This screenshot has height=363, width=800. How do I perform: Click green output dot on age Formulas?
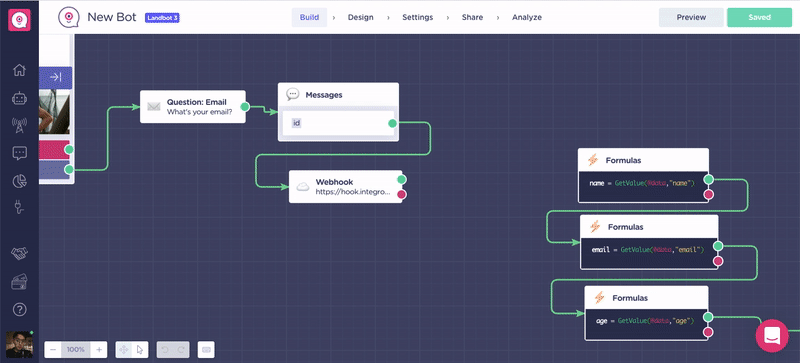point(708,317)
